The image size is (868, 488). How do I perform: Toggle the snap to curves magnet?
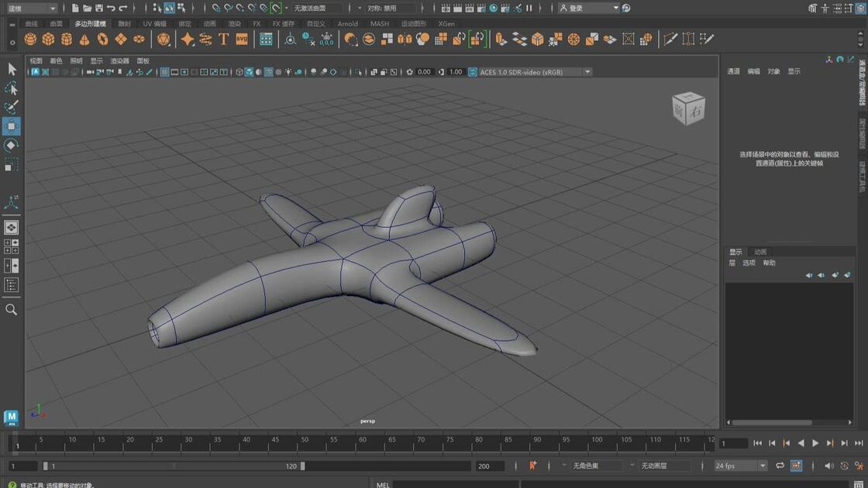(228, 9)
